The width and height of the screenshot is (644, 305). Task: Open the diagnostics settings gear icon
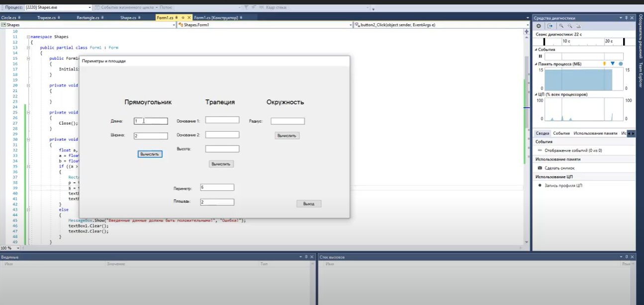tap(539, 26)
